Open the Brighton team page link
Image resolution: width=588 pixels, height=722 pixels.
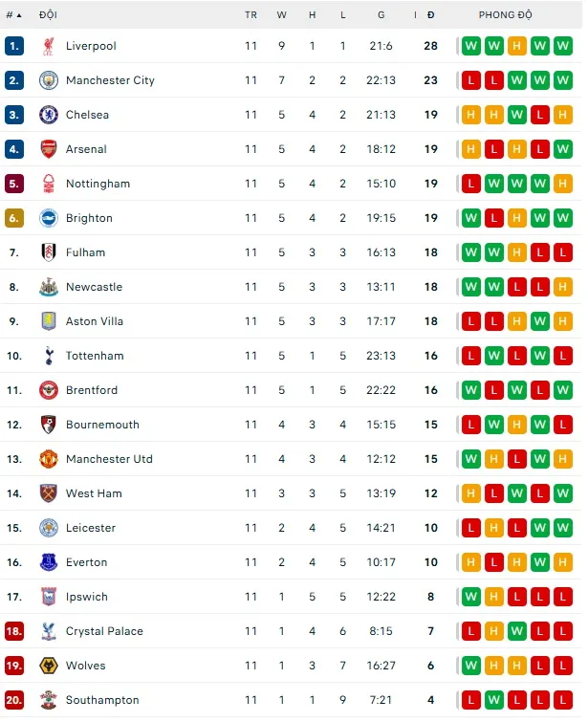tap(89, 218)
